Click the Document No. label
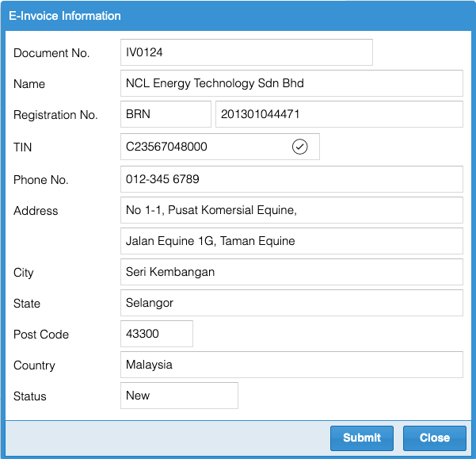Screen dimensions: 476x459 click(x=51, y=53)
